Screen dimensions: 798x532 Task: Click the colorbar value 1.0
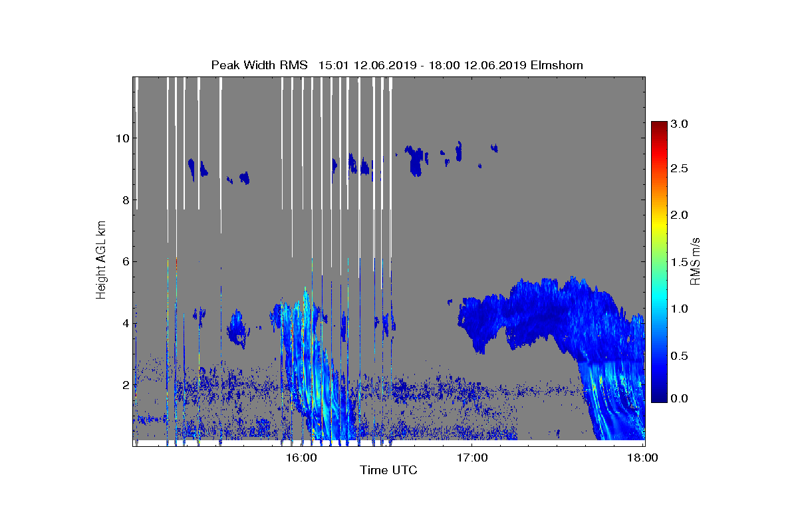[x=680, y=309]
